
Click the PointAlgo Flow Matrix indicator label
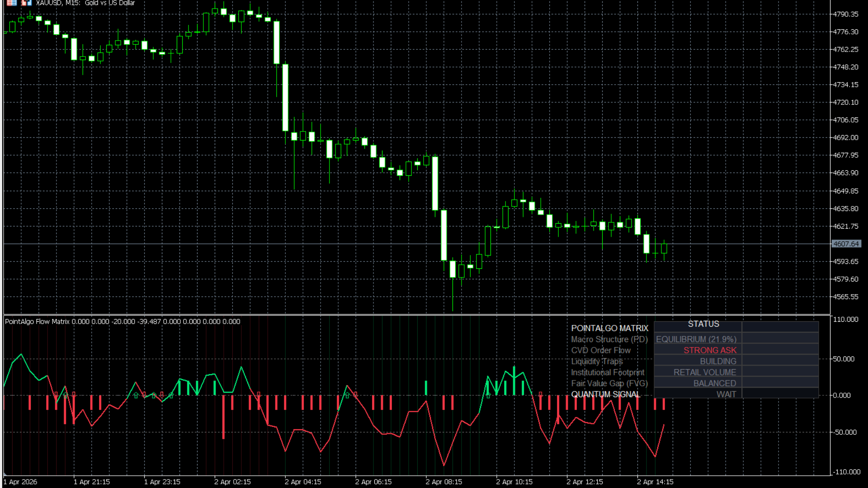click(37, 322)
